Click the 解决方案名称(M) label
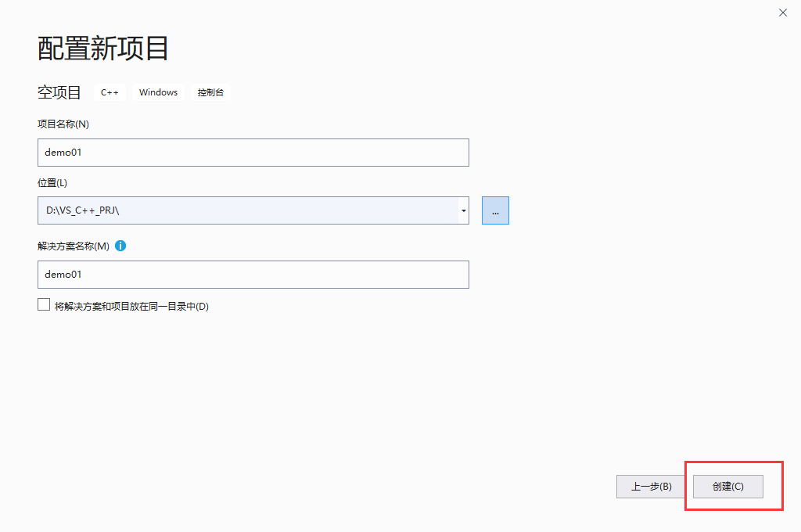This screenshot has height=532, width=801. click(74, 246)
